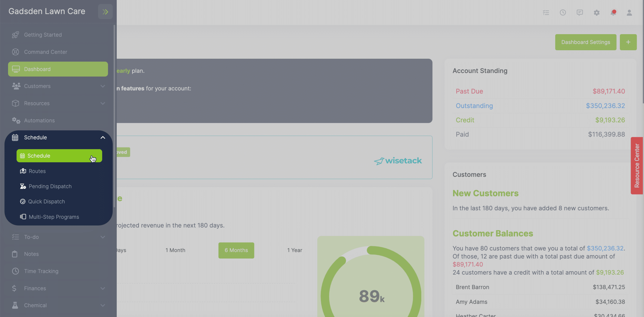Viewport: 644px width, 317px height.
Task: Open Routes from the Schedule submenu
Action: (x=59, y=171)
